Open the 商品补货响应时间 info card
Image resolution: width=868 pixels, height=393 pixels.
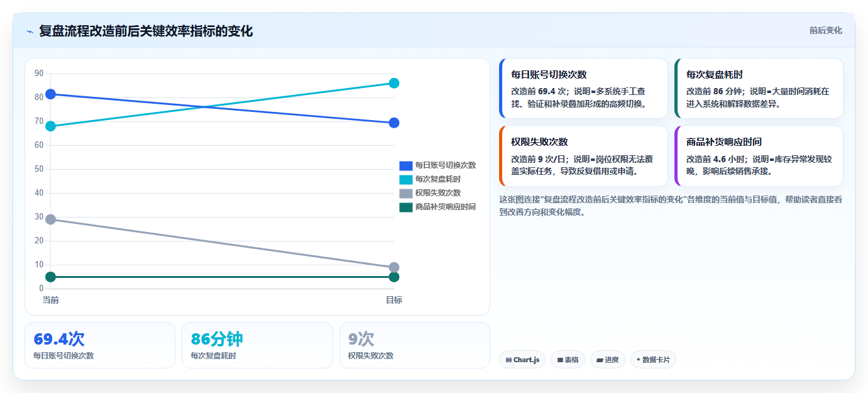(759, 156)
